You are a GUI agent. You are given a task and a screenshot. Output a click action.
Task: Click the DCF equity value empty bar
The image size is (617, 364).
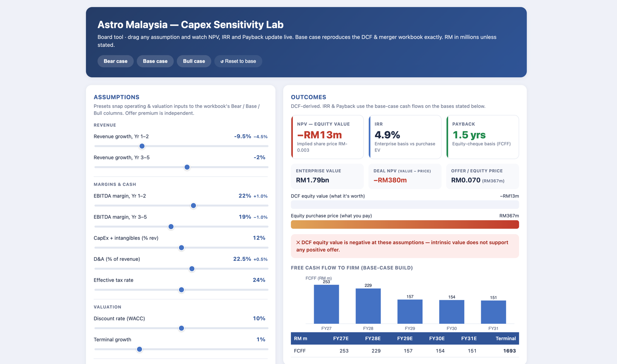(x=405, y=204)
